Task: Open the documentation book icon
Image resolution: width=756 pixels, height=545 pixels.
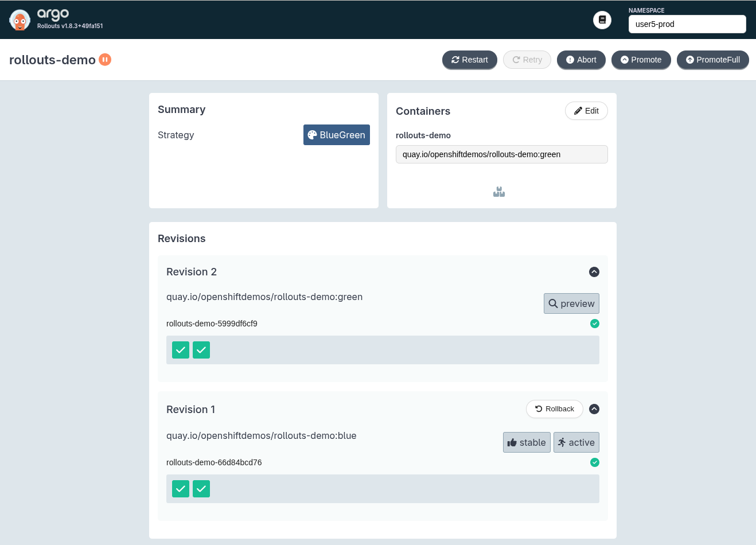Action: click(602, 20)
